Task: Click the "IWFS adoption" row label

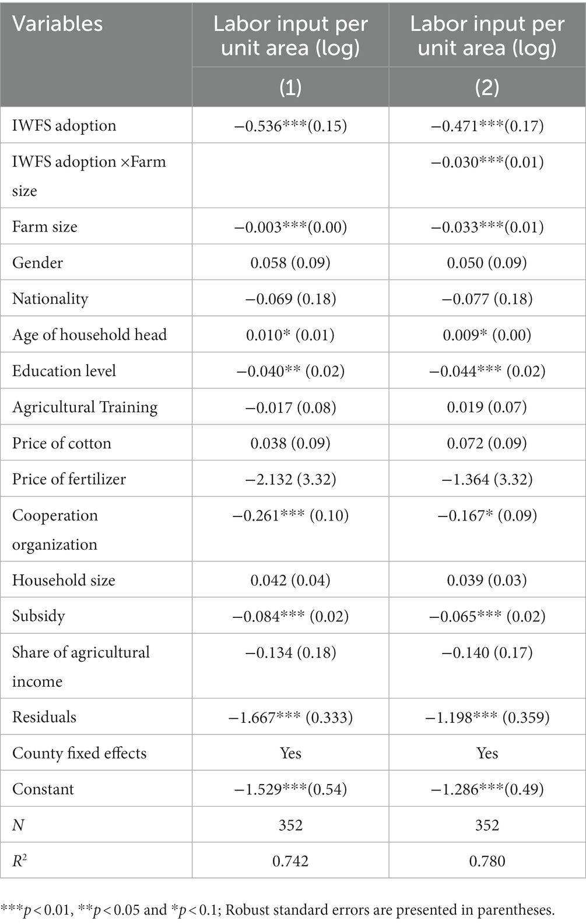Action: [x=64, y=125]
